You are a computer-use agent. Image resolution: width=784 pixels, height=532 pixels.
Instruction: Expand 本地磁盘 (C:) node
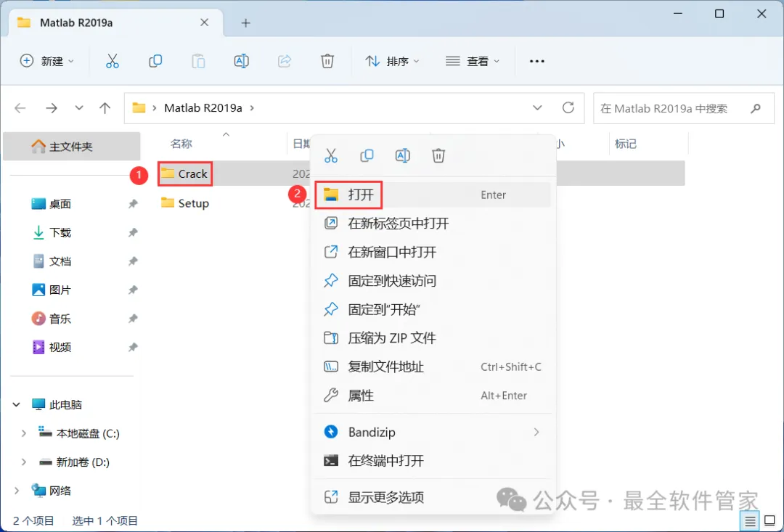click(23, 433)
